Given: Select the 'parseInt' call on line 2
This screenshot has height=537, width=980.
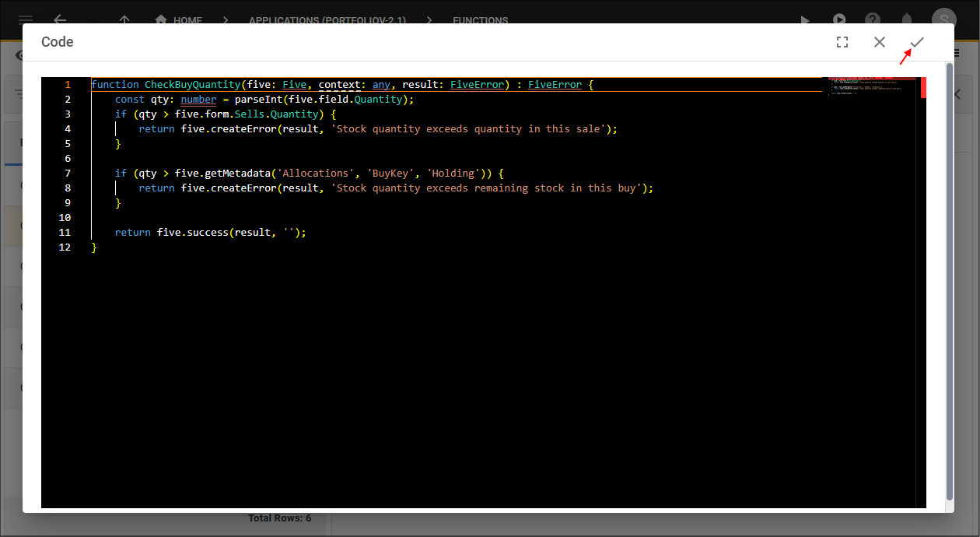Looking at the screenshot, I should pos(258,99).
